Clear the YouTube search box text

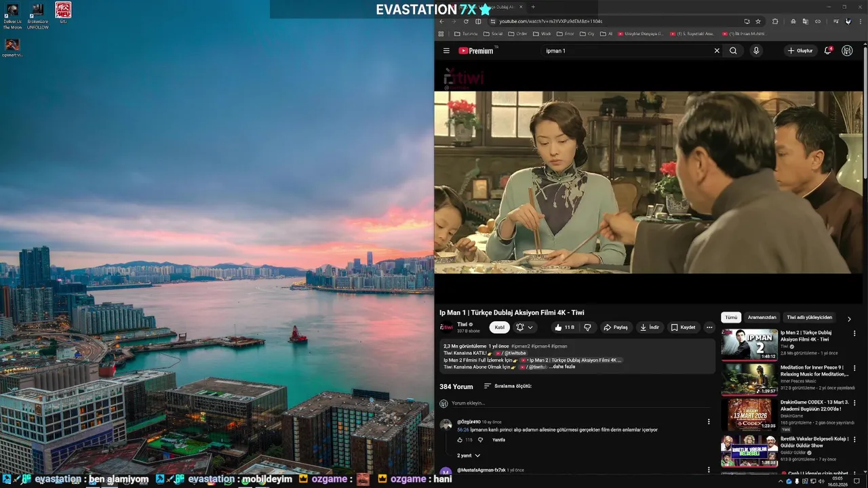717,51
